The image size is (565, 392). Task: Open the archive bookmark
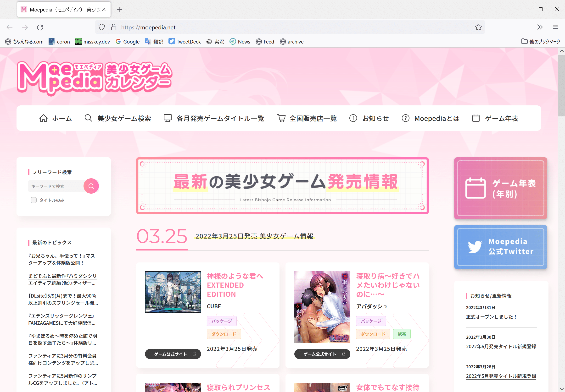point(292,42)
